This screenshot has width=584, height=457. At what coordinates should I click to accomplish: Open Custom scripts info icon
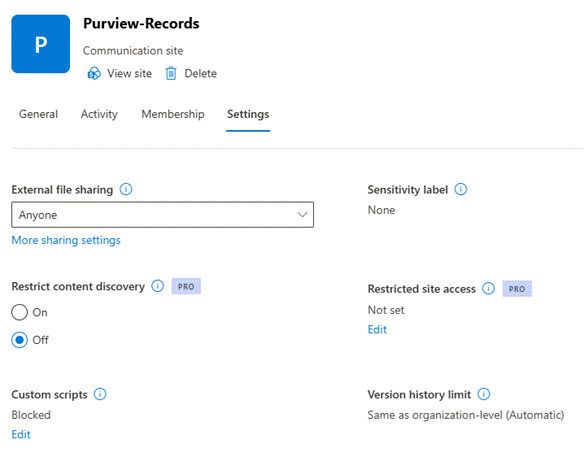pos(100,394)
